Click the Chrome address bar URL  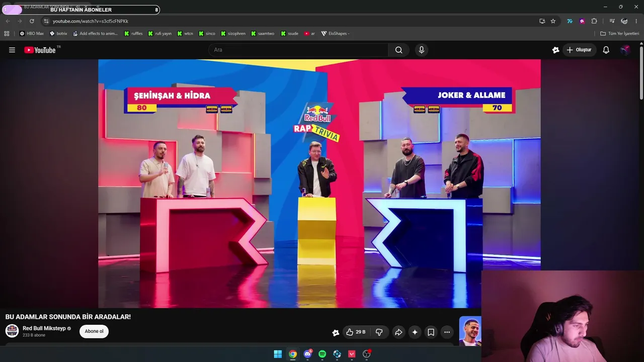91,21
